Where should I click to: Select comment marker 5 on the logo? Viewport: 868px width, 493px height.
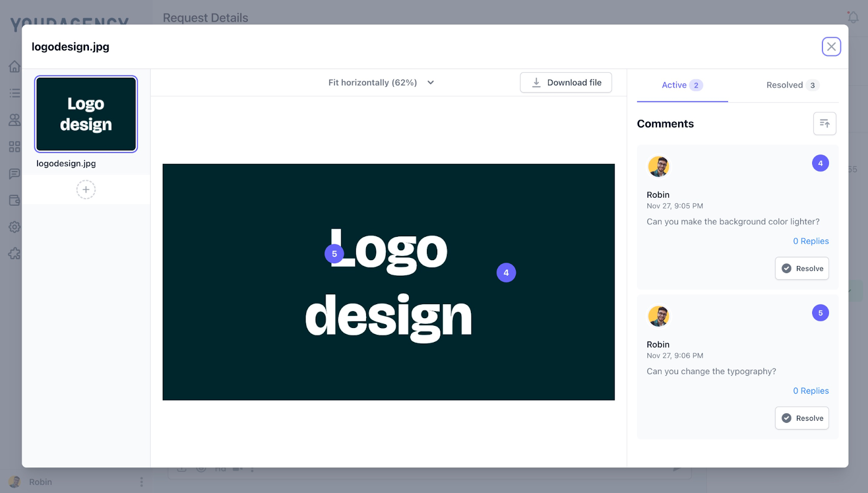coord(334,253)
